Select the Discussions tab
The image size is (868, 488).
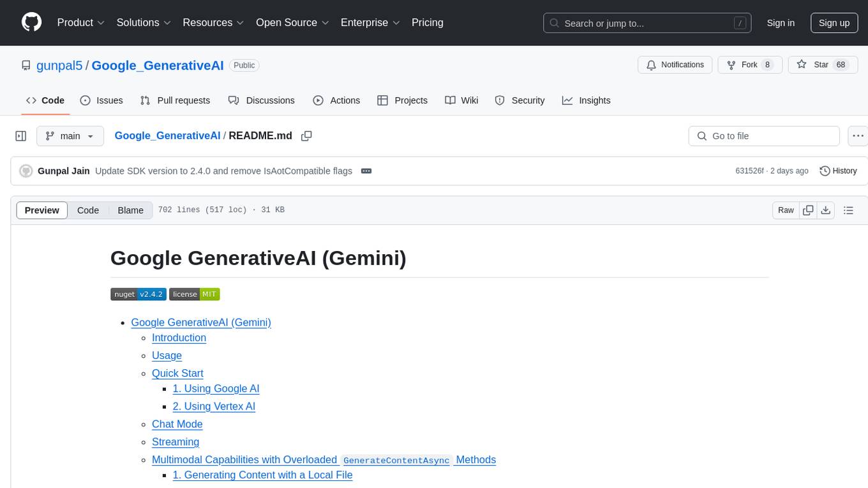click(262, 100)
